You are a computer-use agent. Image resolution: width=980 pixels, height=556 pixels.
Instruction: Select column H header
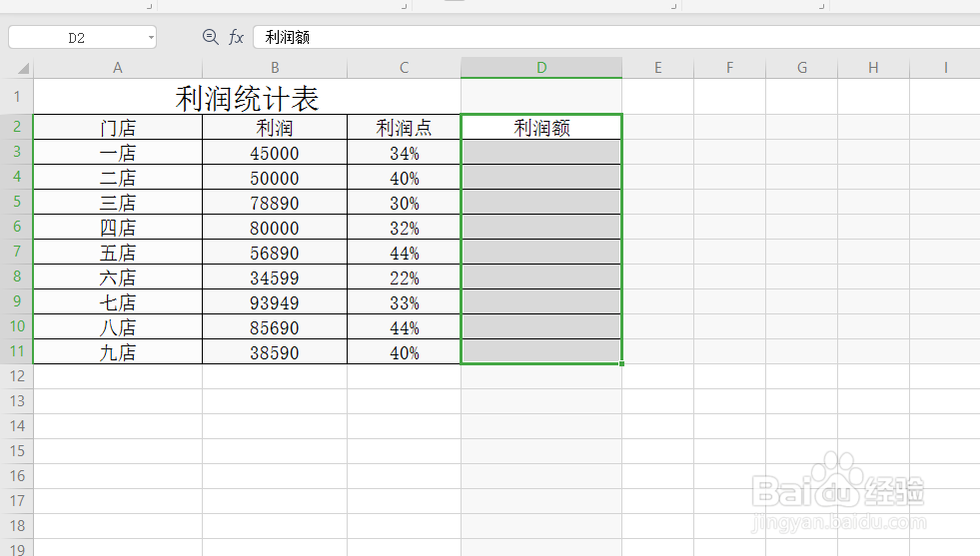873,68
